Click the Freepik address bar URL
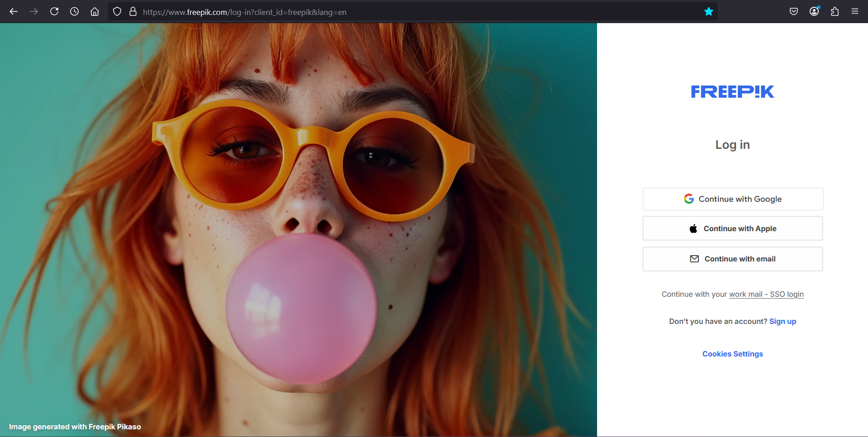The image size is (868, 437). click(244, 12)
